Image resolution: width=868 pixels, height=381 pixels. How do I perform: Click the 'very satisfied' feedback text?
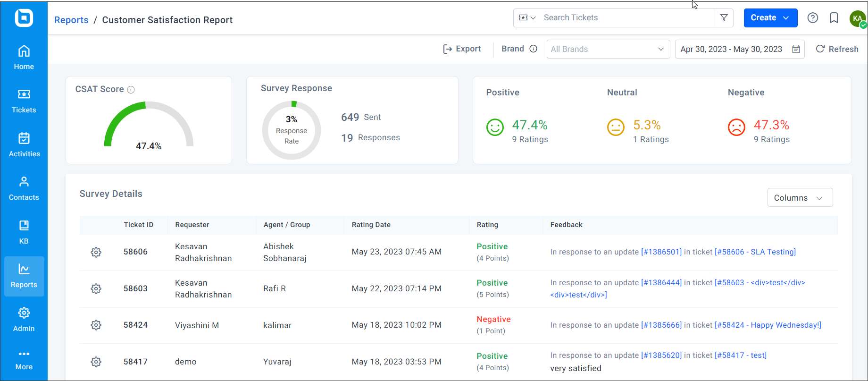(576, 368)
